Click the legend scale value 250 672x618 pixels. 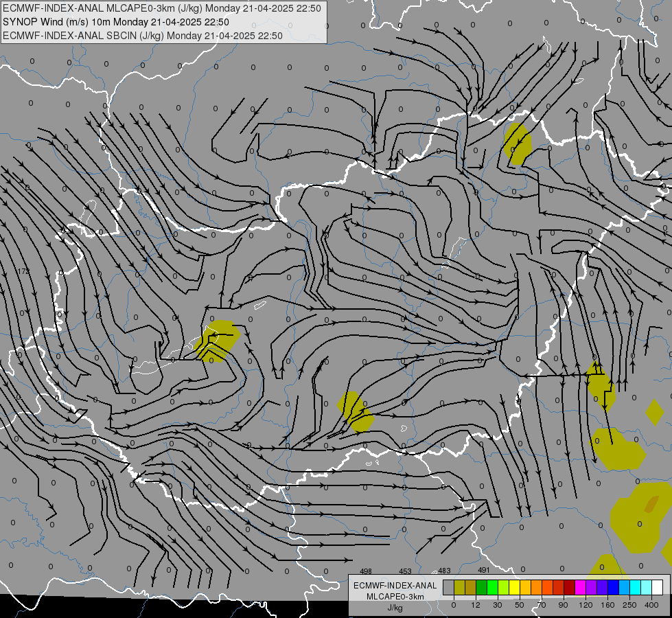[629, 605]
